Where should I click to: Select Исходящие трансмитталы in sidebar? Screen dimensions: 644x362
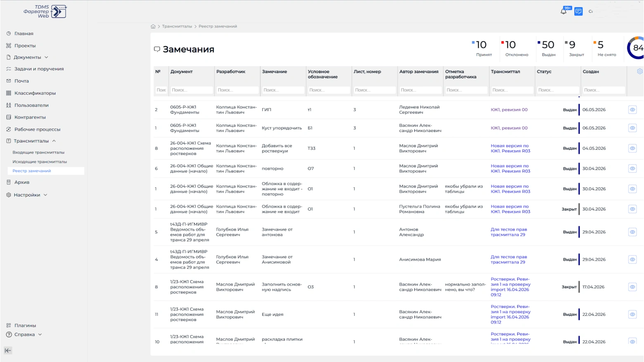[x=40, y=162]
